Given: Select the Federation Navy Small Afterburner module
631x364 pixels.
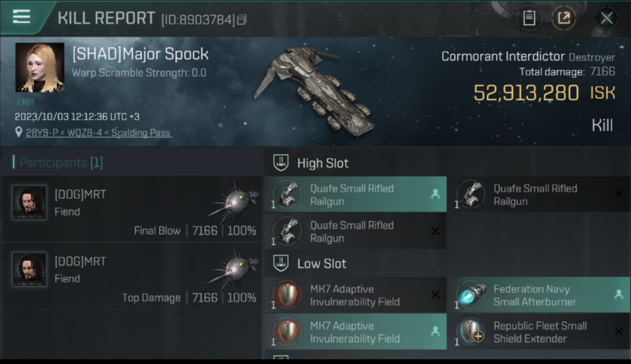Looking at the screenshot, I should 539,295.
